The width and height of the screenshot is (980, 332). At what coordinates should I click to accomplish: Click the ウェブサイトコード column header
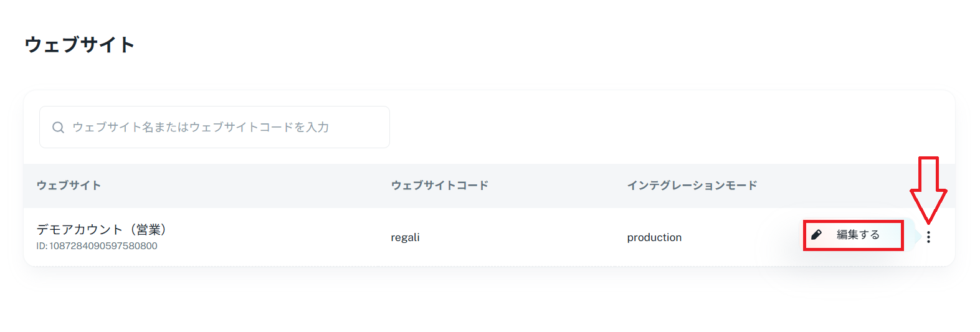(x=439, y=186)
